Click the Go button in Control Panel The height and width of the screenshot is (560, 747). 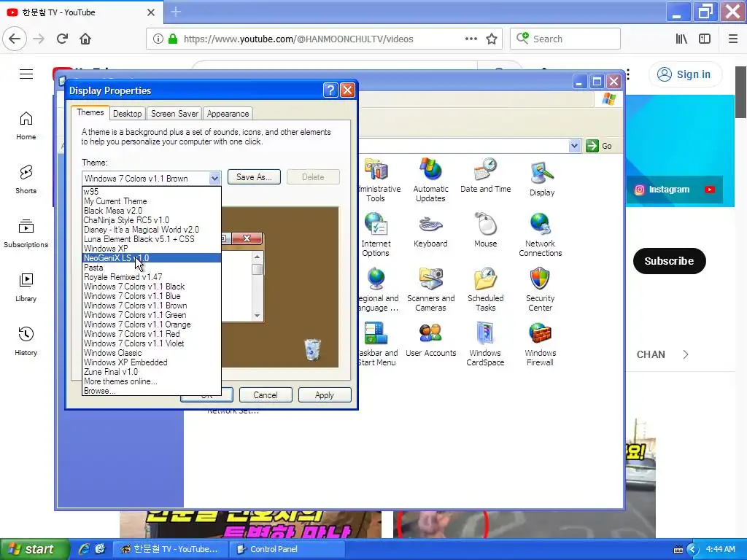coord(599,146)
